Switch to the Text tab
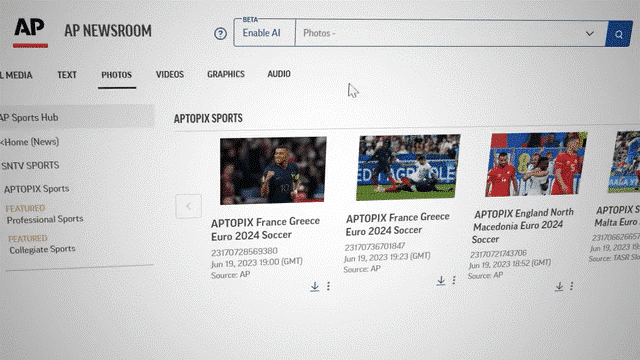640x360 pixels. click(67, 75)
